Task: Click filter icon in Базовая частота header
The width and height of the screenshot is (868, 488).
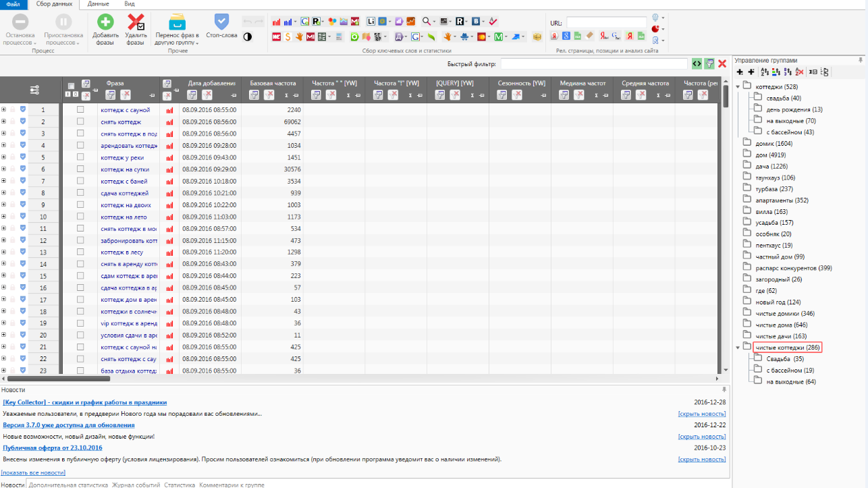Action: tap(254, 95)
